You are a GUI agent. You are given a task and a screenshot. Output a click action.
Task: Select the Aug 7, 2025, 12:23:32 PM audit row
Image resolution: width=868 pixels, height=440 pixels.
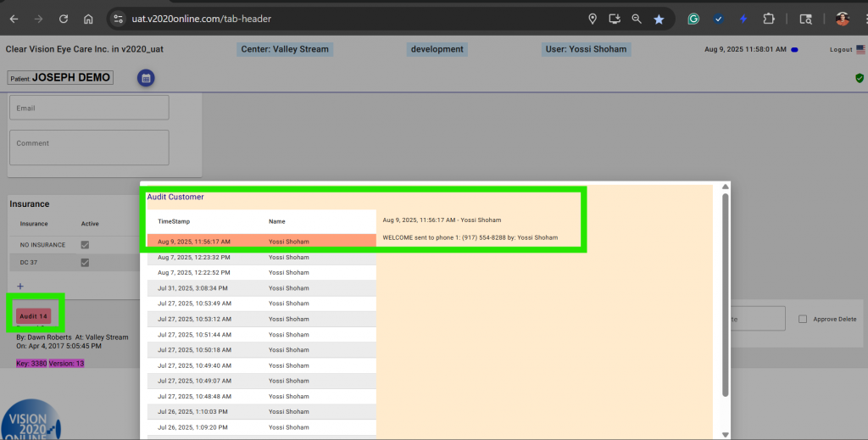pyautogui.click(x=261, y=257)
